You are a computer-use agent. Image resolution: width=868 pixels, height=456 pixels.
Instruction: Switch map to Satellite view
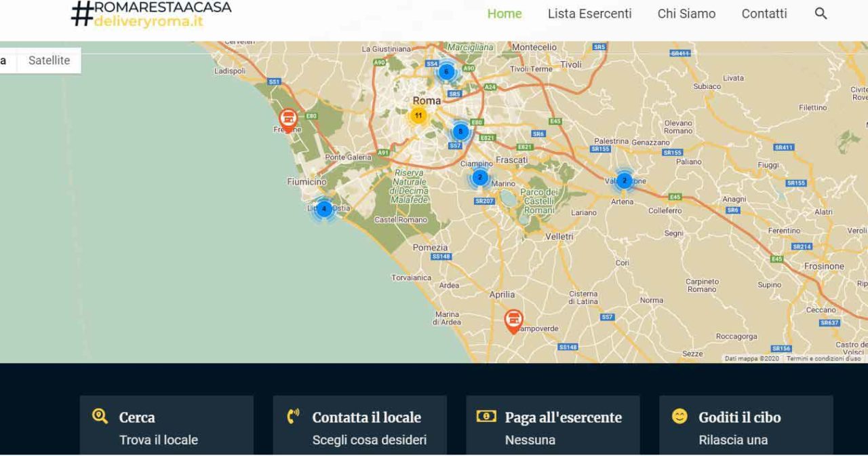pos(49,60)
